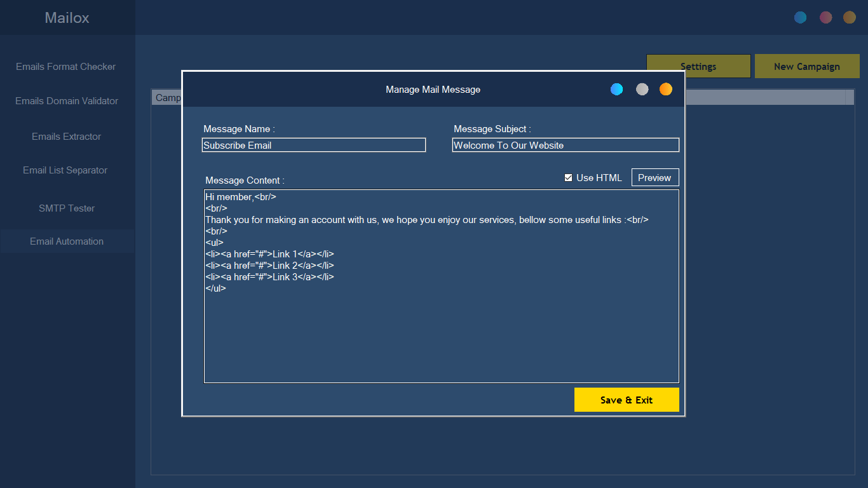The height and width of the screenshot is (488, 868).
Task: Click the blue circle icon in the dialog titlebar
Action: (616, 89)
